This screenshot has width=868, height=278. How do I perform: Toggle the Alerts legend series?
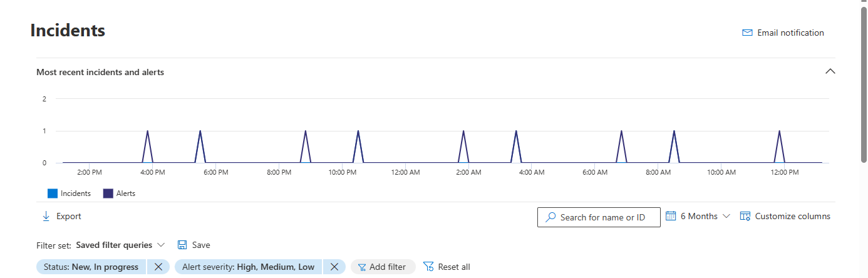[119, 193]
